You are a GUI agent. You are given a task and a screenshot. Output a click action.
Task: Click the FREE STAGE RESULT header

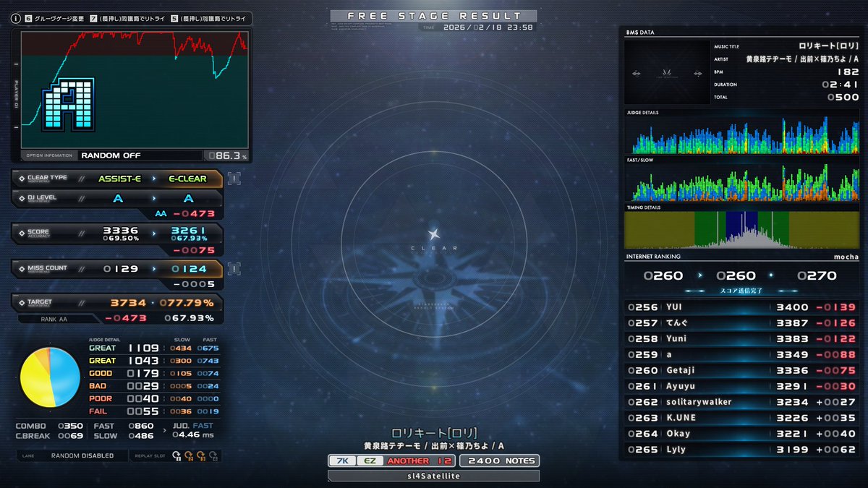pyautogui.click(x=434, y=16)
